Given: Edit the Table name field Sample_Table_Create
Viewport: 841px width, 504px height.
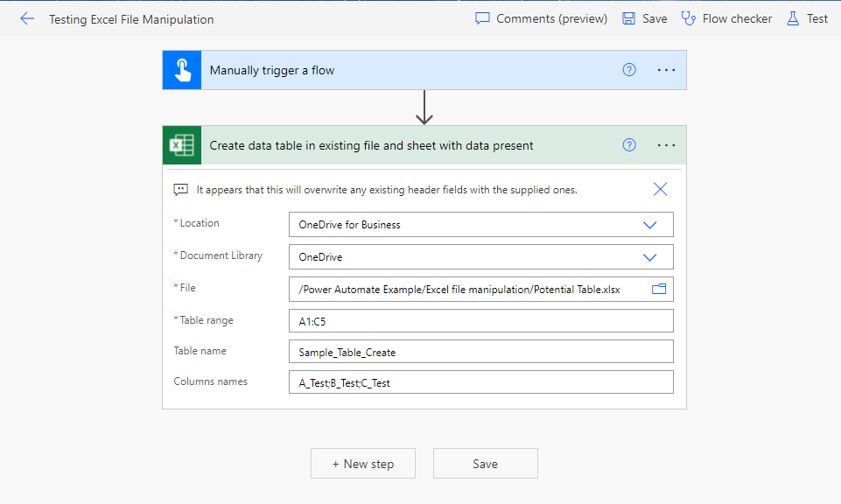Looking at the screenshot, I should point(481,352).
